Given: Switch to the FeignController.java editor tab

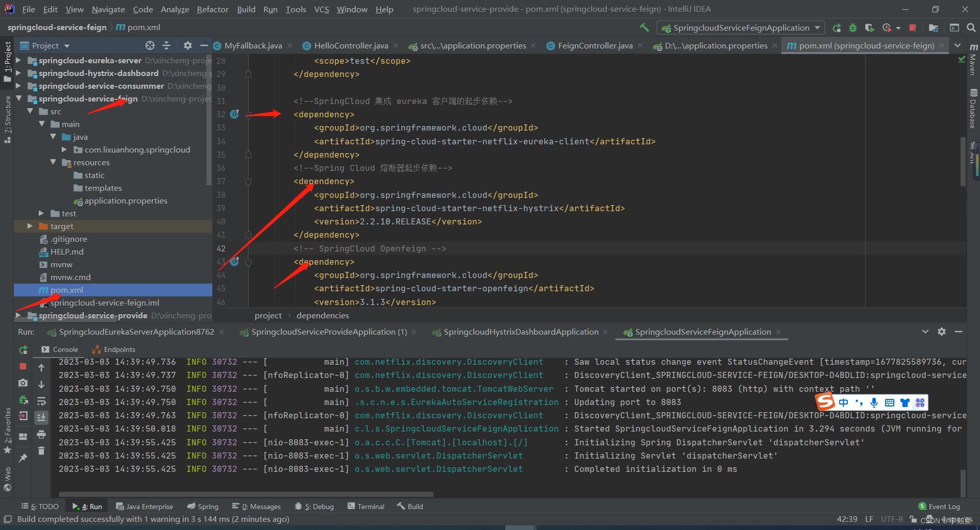Looking at the screenshot, I should 595,45.
